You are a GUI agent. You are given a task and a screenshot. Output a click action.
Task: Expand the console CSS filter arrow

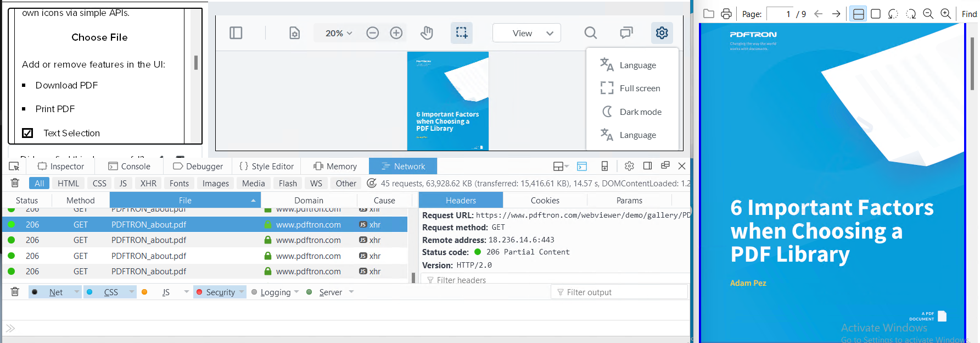[x=132, y=292]
